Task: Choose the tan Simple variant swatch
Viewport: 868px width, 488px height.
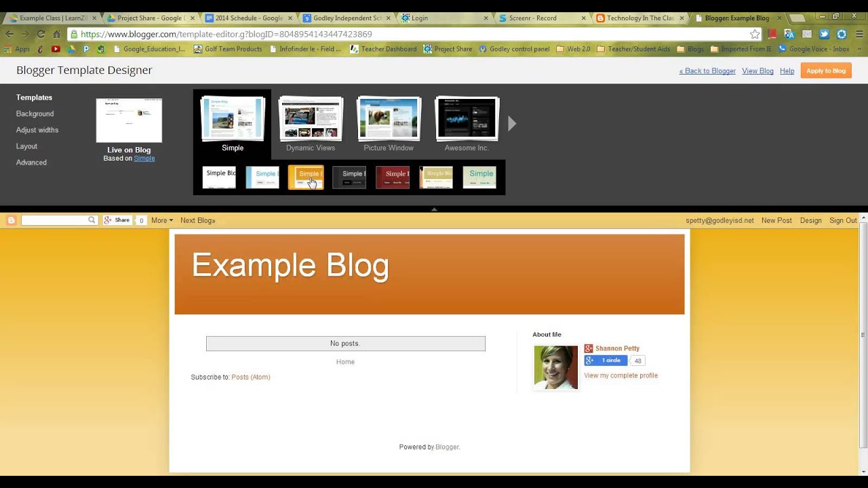Action: click(436, 177)
